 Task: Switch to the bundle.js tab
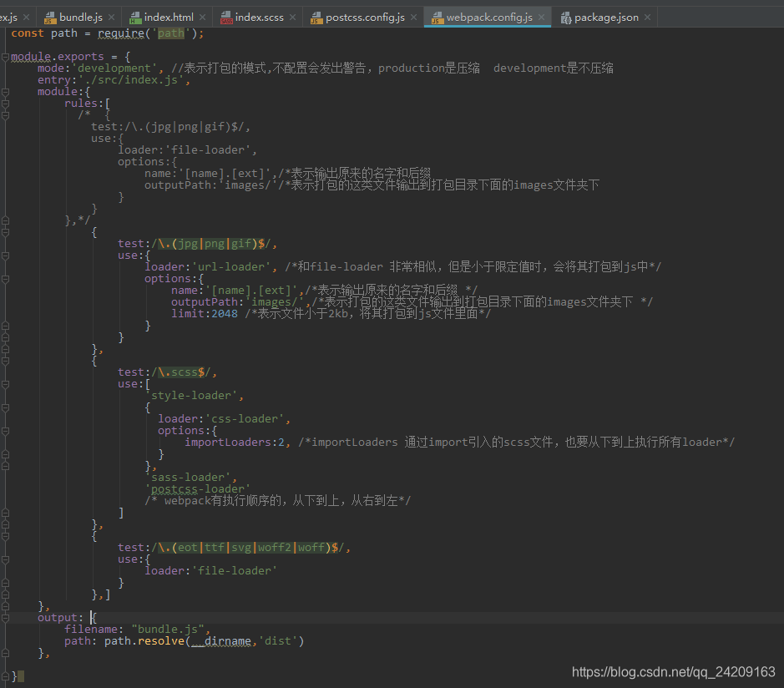coord(79,16)
